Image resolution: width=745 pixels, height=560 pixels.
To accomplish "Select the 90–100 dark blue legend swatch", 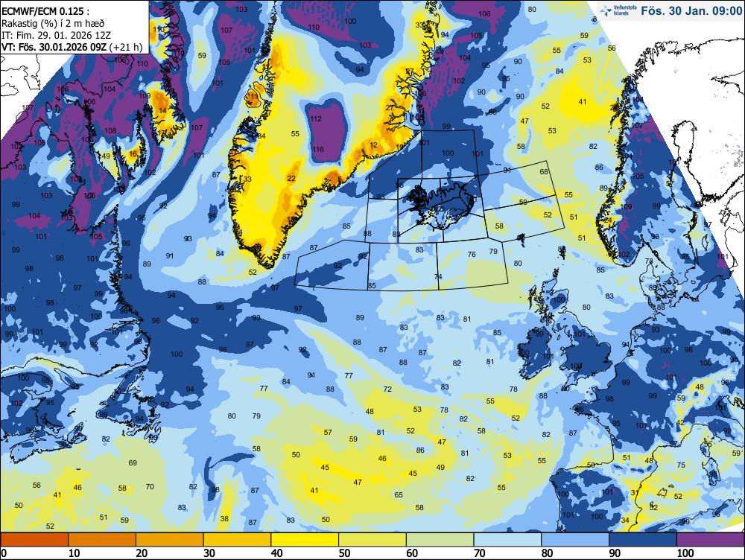I will (642, 539).
